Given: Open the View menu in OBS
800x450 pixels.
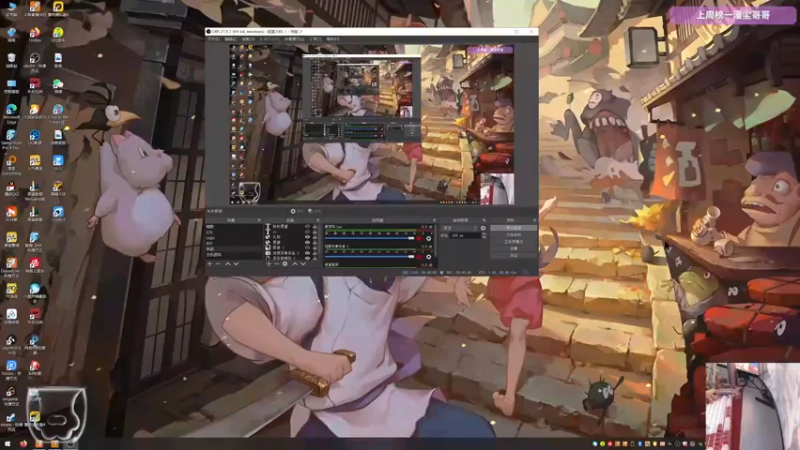Looking at the screenshot, I should pos(248,39).
